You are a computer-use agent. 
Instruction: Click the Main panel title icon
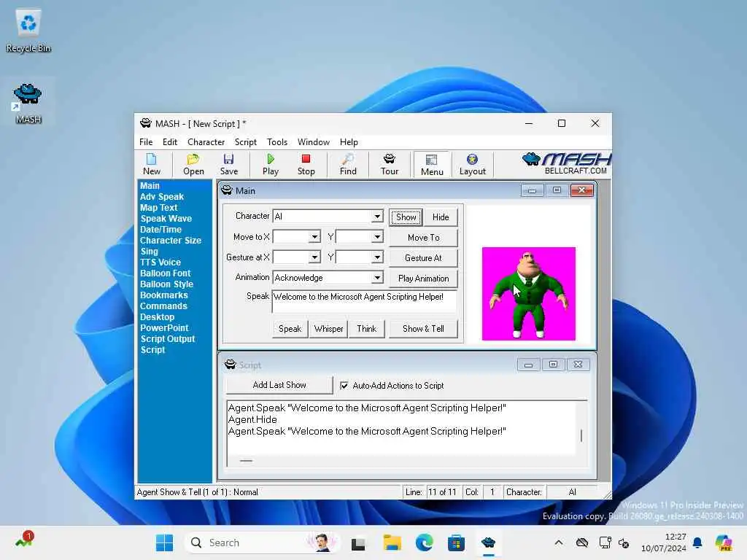pyautogui.click(x=227, y=190)
